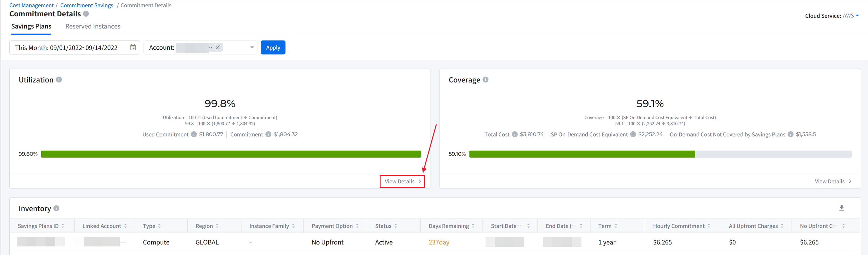This screenshot has height=255, width=868.
Task: Click the info icon beside Commitment Details title
Action: [x=86, y=14]
